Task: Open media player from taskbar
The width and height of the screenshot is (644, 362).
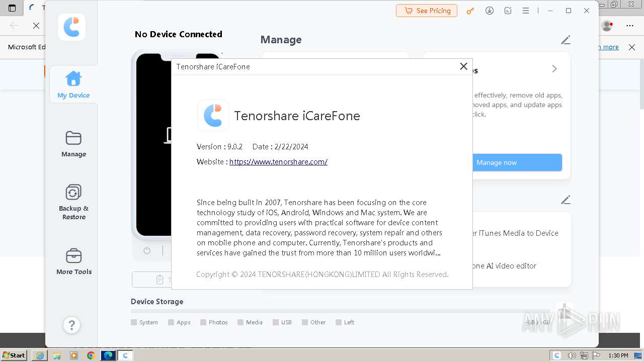Action: tap(74, 355)
